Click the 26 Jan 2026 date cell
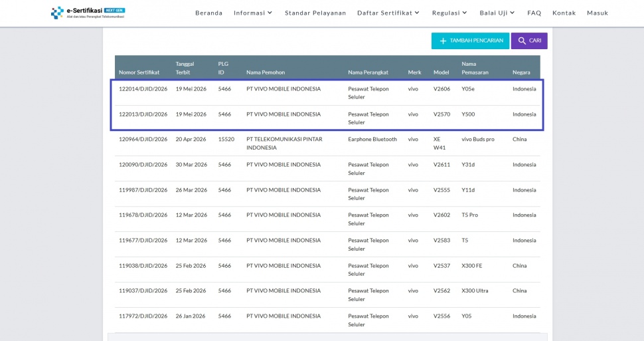Image resolution: width=644 pixels, height=341 pixels. coord(191,316)
